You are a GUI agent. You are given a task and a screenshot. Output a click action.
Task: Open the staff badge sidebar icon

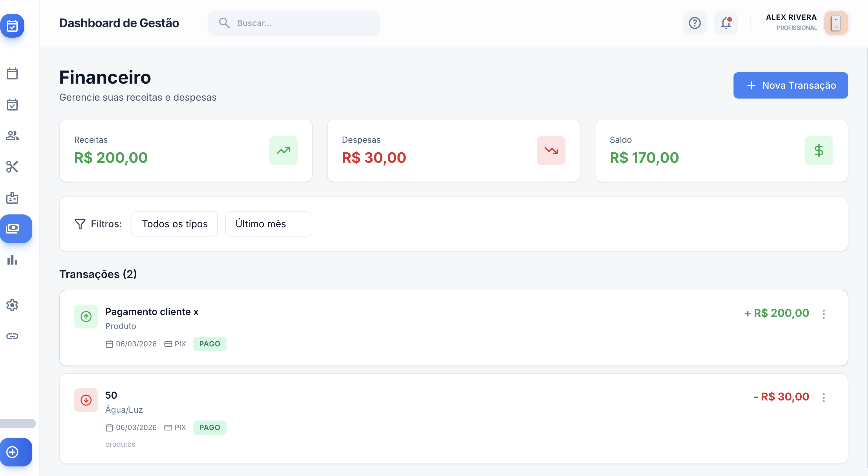click(x=12, y=198)
